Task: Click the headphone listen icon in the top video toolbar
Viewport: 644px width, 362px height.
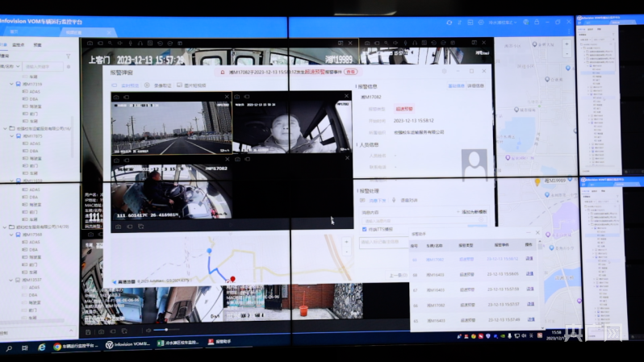Action: click(140, 43)
